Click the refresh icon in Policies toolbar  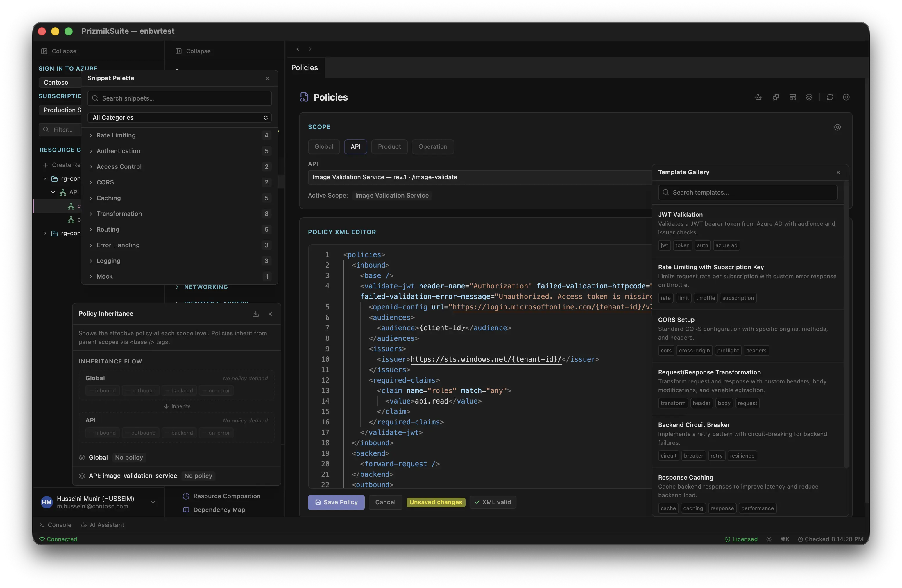(830, 97)
